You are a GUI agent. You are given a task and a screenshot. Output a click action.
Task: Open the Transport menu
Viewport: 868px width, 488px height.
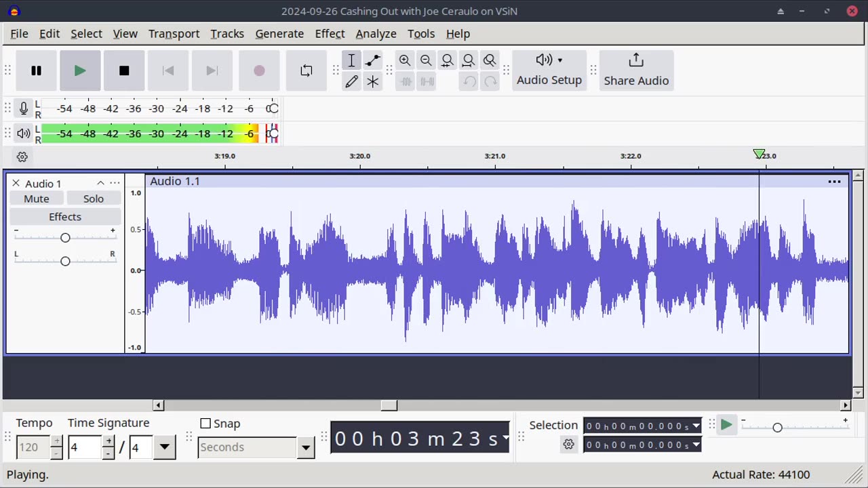174,33
